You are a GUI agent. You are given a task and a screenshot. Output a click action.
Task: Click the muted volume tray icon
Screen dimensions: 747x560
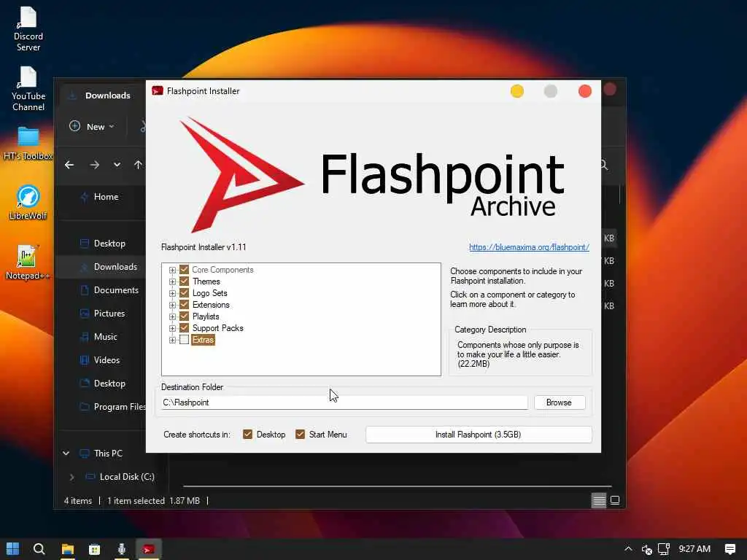coord(646,549)
